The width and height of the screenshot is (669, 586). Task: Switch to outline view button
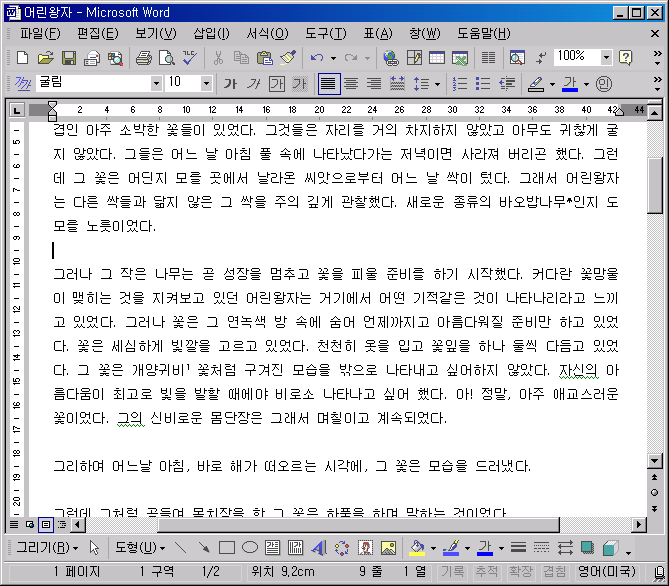[62, 524]
